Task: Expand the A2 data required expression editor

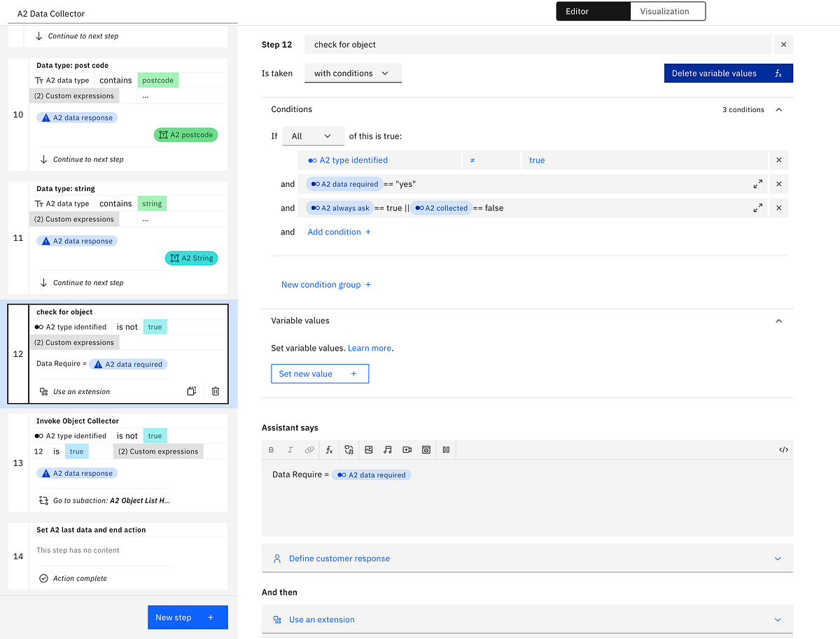Action: pyautogui.click(x=758, y=184)
